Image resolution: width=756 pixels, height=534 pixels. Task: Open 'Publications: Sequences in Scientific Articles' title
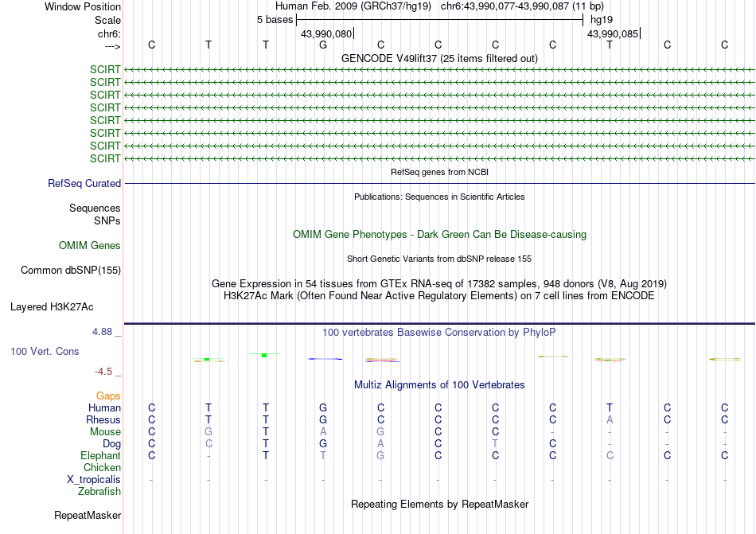coord(439,197)
